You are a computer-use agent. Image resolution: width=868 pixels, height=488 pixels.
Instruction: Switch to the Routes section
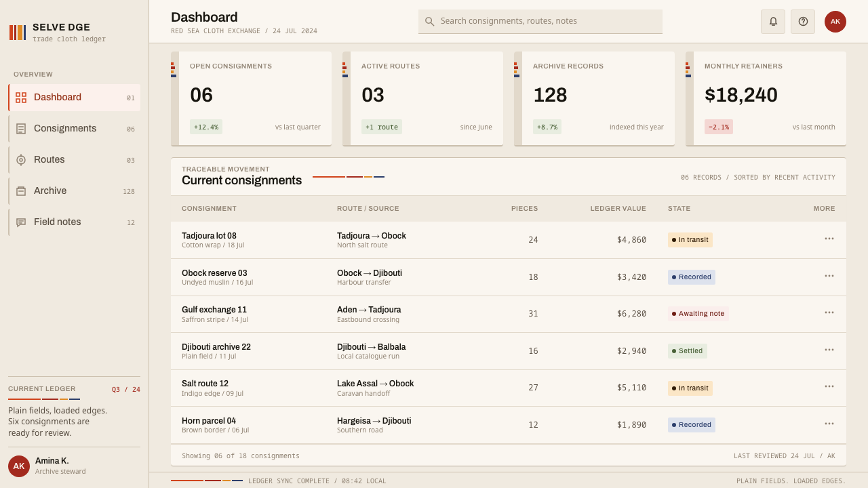click(75, 160)
